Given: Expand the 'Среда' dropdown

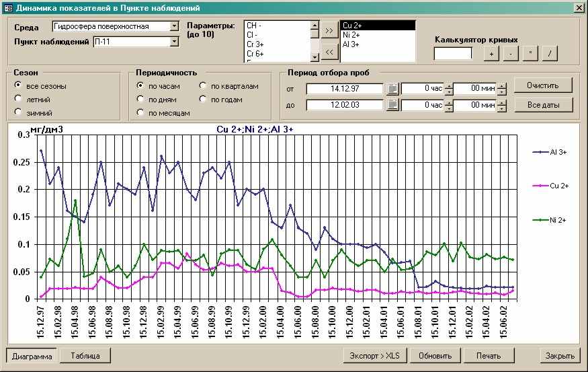Looking at the screenshot, I should [x=174, y=26].
